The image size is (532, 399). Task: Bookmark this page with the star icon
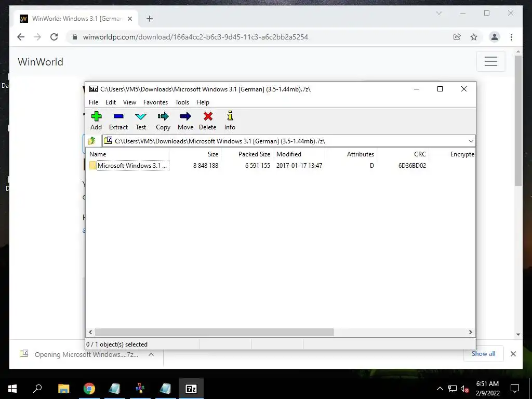click(x=474, y=37)
